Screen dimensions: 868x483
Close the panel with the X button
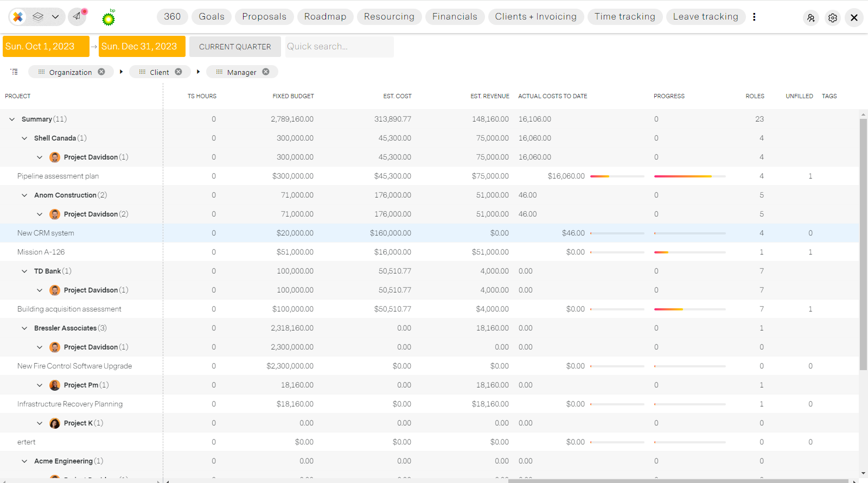[854, 18]
